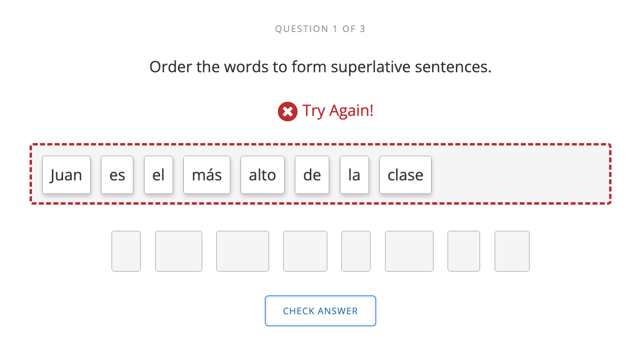Select the word tile "es"
The image size is (644, 355).
tap(117, 175)
